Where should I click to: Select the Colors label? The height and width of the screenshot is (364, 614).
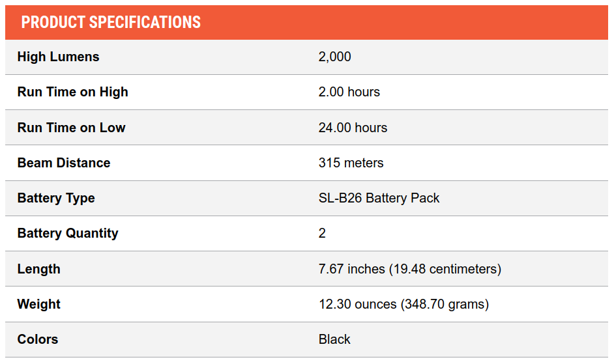(x=38, y=339)
